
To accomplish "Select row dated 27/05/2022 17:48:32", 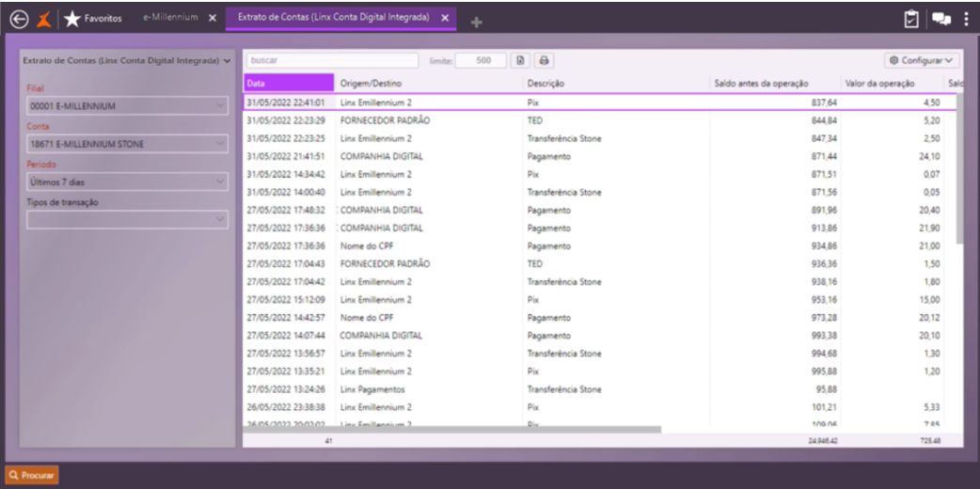I will pos(598,210).
